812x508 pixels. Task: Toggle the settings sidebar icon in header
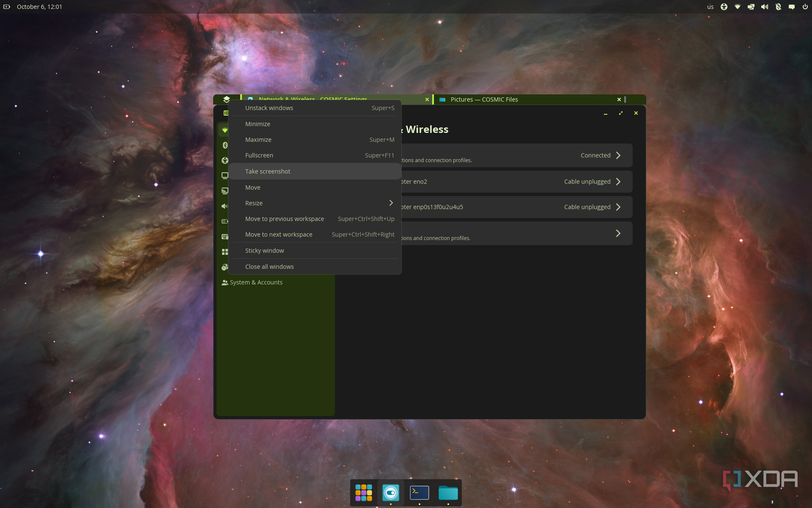[225, 113]
